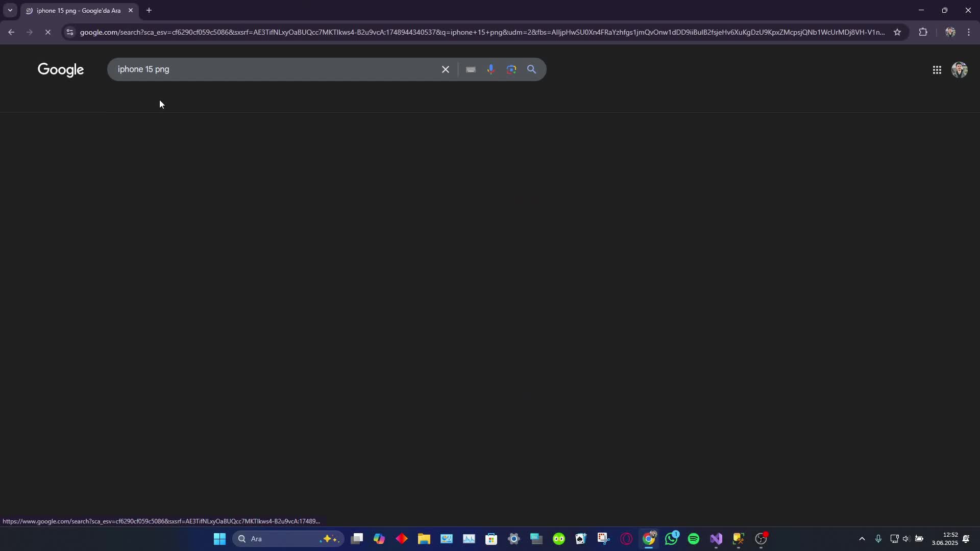Open the yellow screenshot tool in taskbar
Image resolution: width=980 pixels, height=551 pixels.
(739, 539)
